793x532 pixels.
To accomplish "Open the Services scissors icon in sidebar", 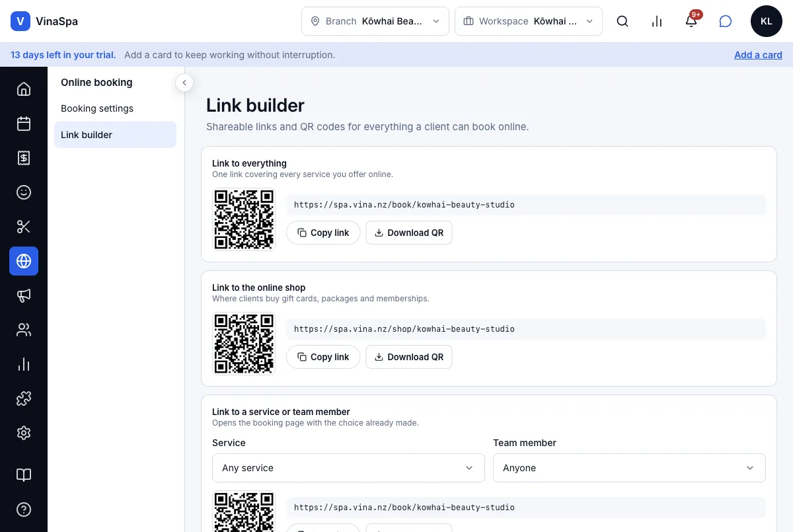I will coord(24,227).
